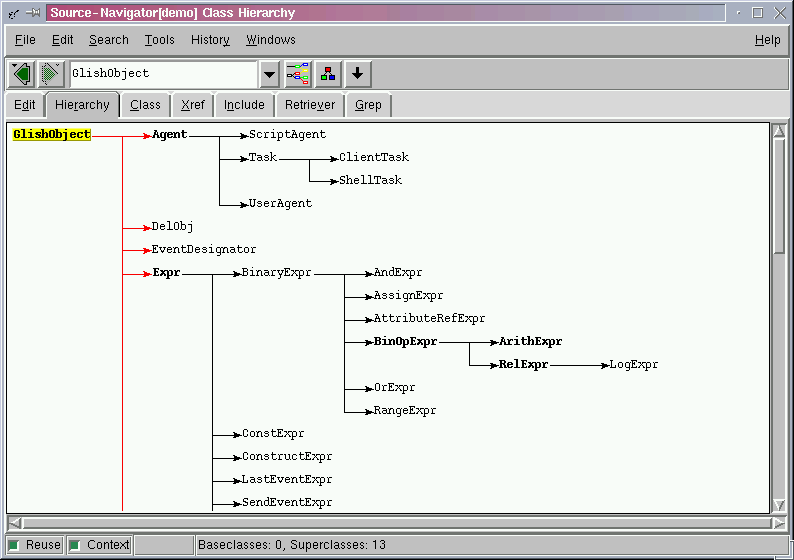
Task: Select the GlishObject root node
Action: pyautogui.click(x=52, y=134)
